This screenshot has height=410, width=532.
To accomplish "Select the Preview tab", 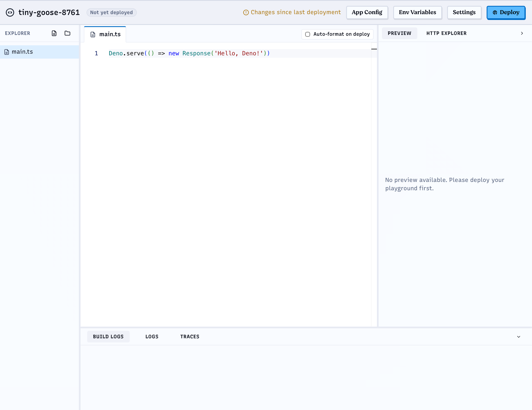I will tap(399, 33).
